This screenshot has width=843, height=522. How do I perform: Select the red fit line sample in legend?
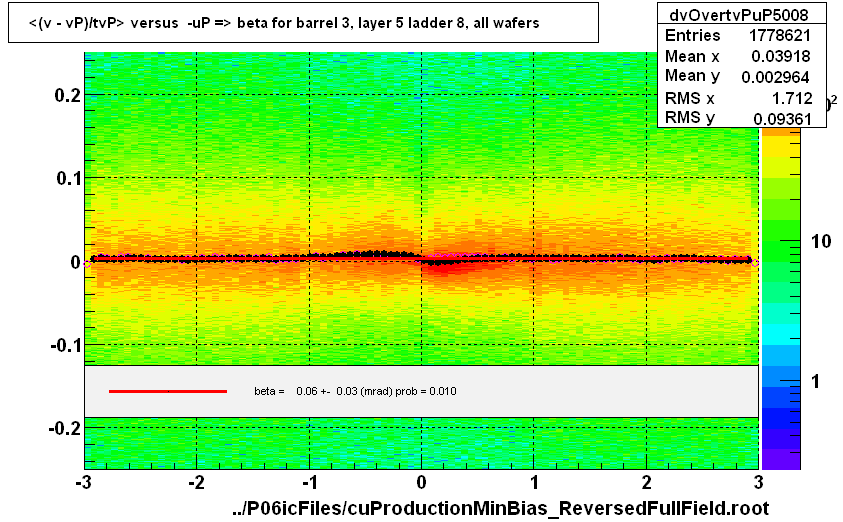tap(168, 391)
